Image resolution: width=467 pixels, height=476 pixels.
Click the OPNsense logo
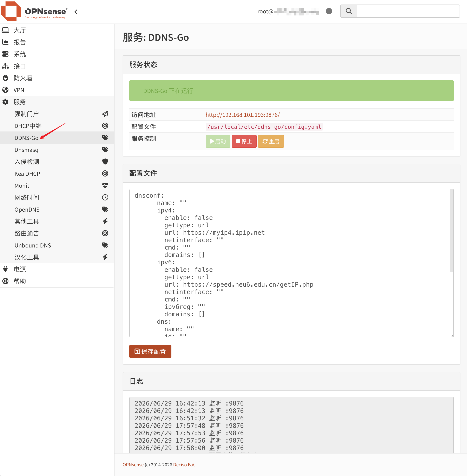(x=34, y=11)
